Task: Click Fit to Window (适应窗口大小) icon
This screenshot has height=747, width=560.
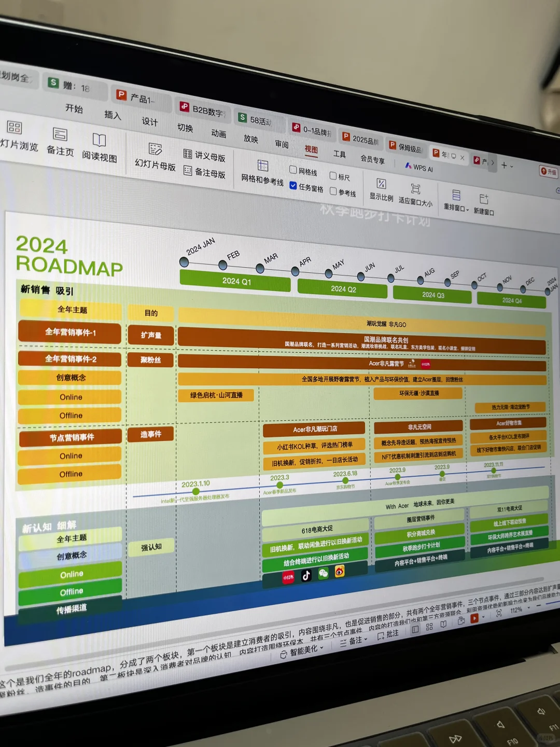Action: 415,189
